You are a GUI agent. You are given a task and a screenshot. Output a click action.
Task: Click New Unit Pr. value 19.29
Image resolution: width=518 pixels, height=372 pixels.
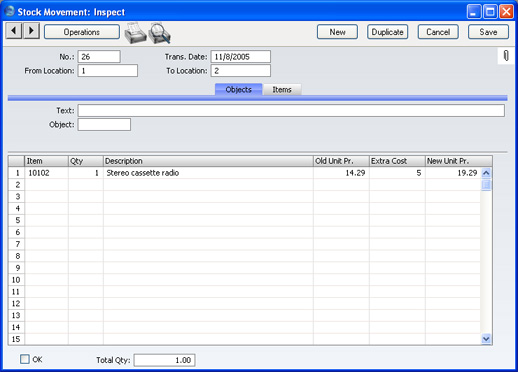pos(453,173)
